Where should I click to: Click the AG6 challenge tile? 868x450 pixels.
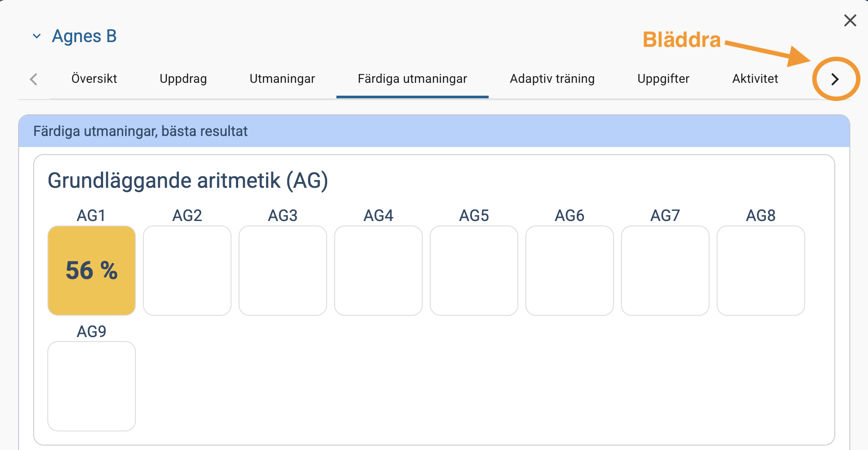(x=570, y=271)
